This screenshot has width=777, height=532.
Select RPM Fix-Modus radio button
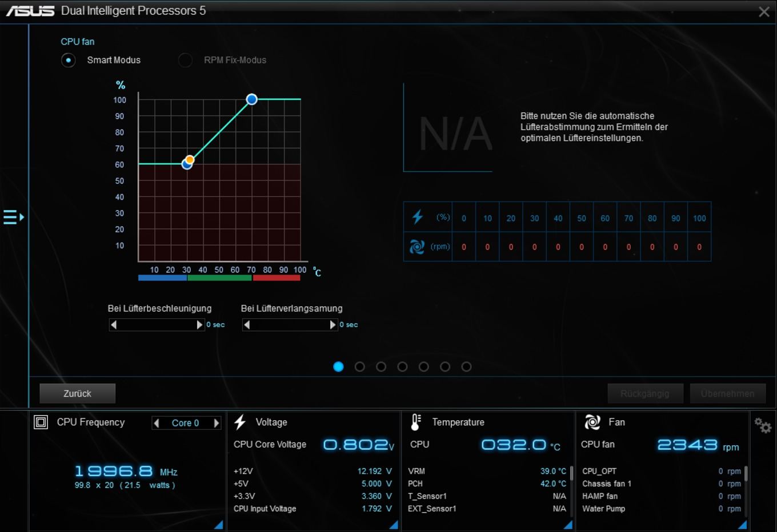185,60
